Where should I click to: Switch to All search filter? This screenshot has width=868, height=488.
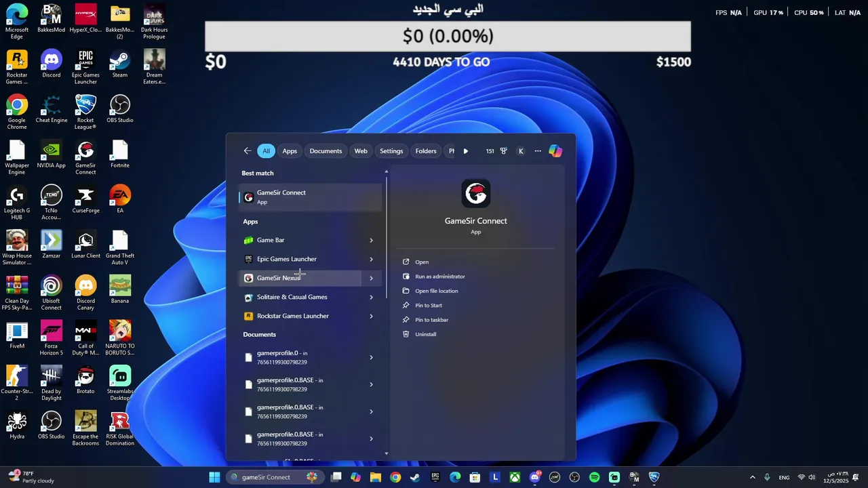(266, 151)
